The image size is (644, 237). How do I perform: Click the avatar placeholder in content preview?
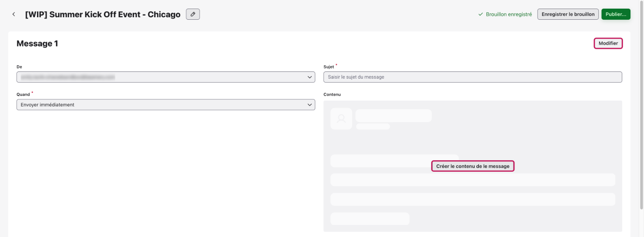tap(341, 119)
